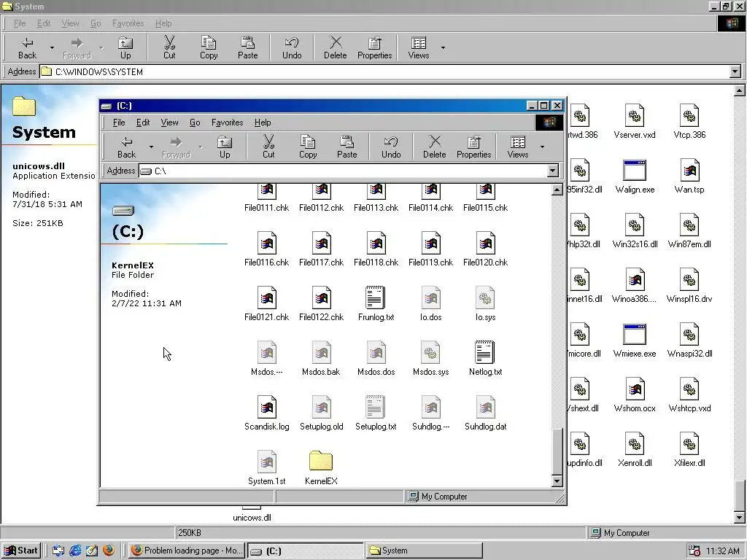Select Msdos.sys file

point(430,359)
